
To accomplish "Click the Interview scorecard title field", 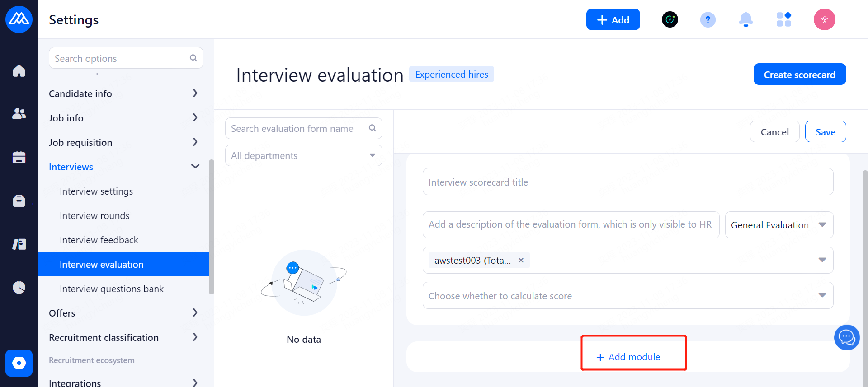I will pyautogui.click(x=627, y=182).
